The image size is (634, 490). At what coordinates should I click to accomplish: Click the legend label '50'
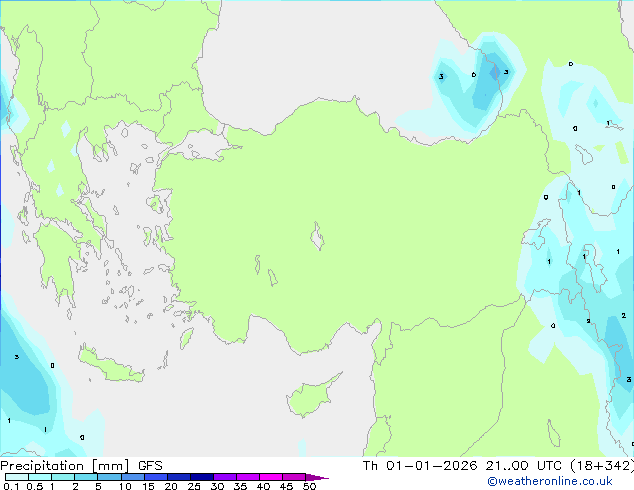[309, 486]
